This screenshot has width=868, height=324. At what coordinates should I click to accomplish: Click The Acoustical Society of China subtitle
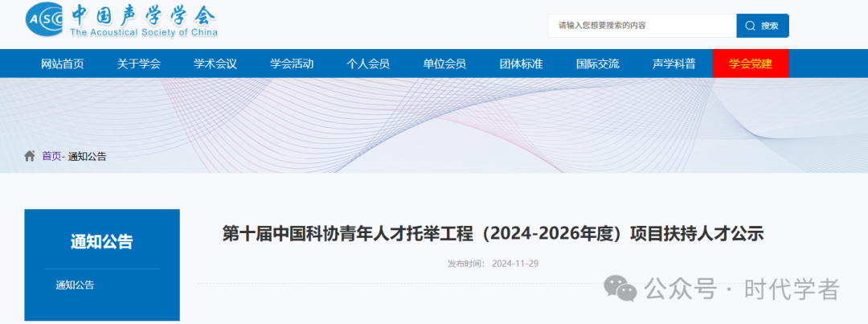coord(143,33)
